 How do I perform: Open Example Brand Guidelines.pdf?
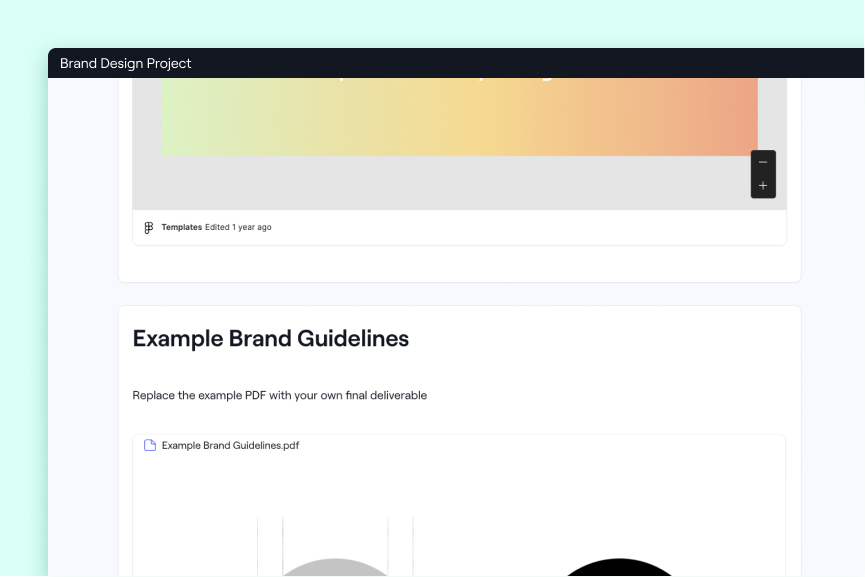[x=231, y=445]
